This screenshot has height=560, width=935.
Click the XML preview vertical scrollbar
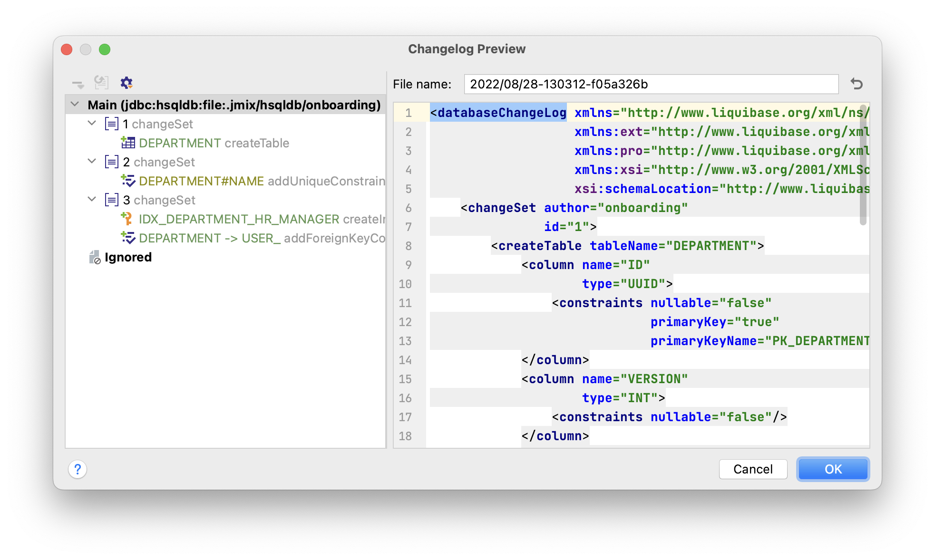point(863,165)
